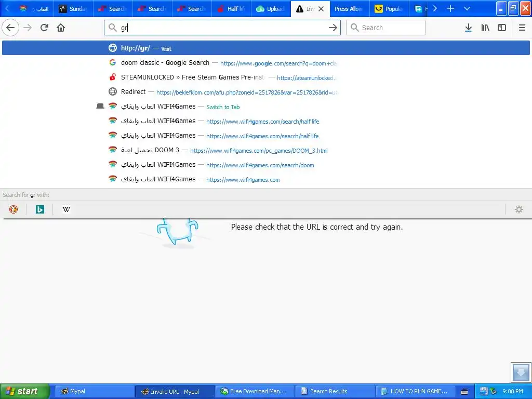Switch to the Press Allow tab

click(x=350, y=9)
